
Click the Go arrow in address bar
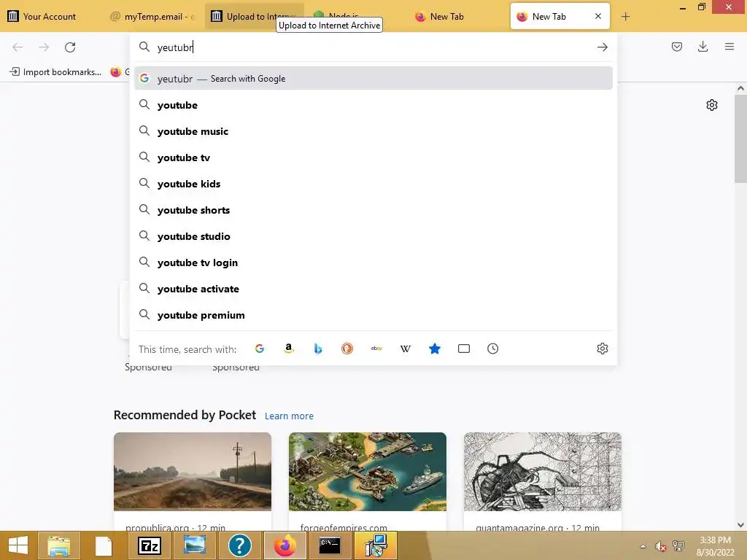[x=602, y=47]
